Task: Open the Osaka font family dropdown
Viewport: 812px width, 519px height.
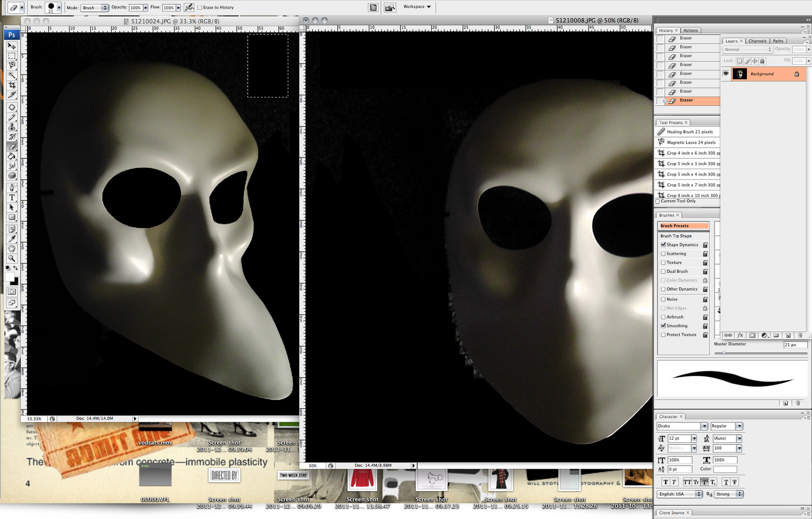Action: (x=704, y=426)
